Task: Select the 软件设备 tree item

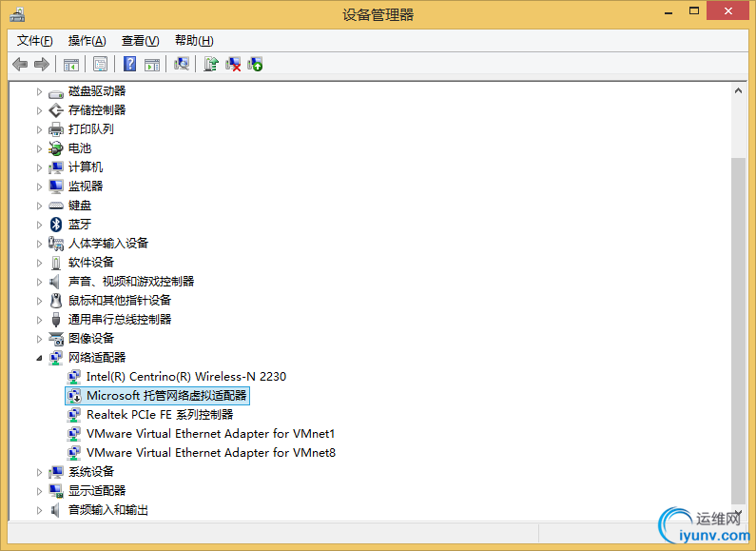Action: [x=91, y=263]
